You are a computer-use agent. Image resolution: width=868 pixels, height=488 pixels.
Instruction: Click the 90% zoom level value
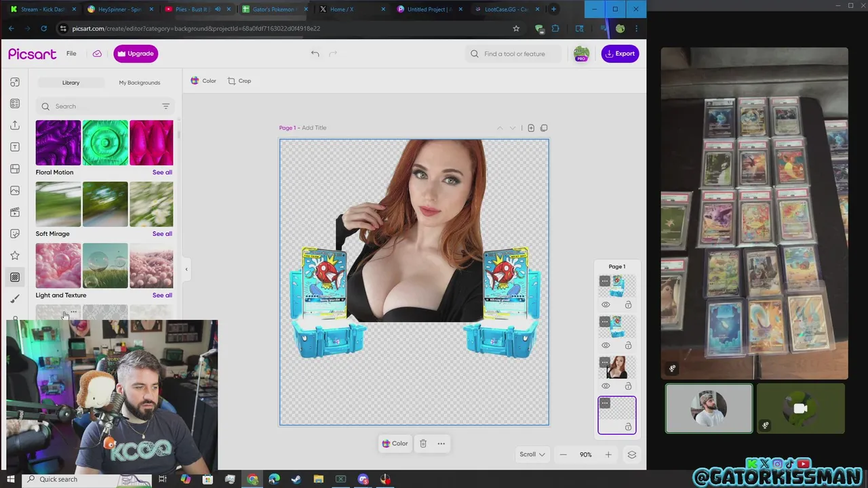tap(585, 455)
